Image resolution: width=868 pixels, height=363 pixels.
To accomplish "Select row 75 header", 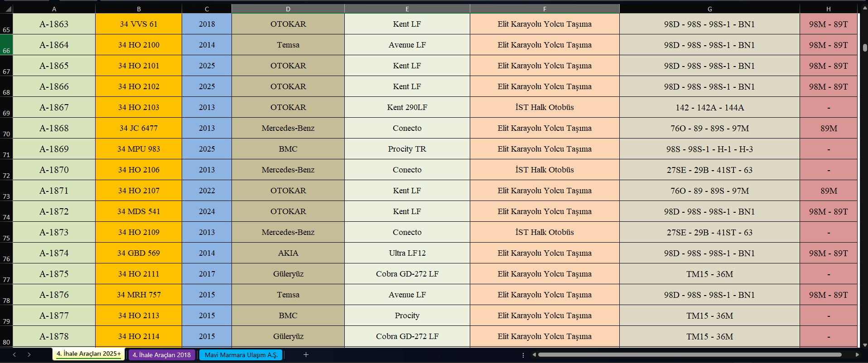I will (6, 233).
